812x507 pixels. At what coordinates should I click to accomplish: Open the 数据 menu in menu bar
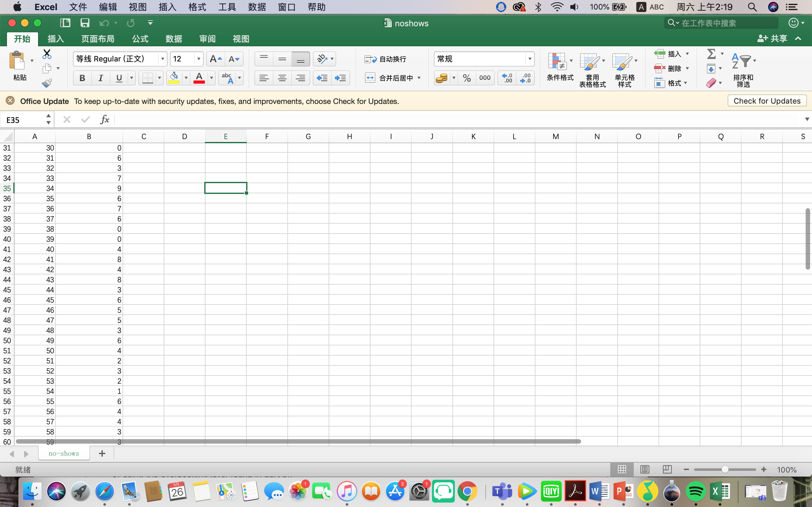pyautogui.click(x=257, y=7)
